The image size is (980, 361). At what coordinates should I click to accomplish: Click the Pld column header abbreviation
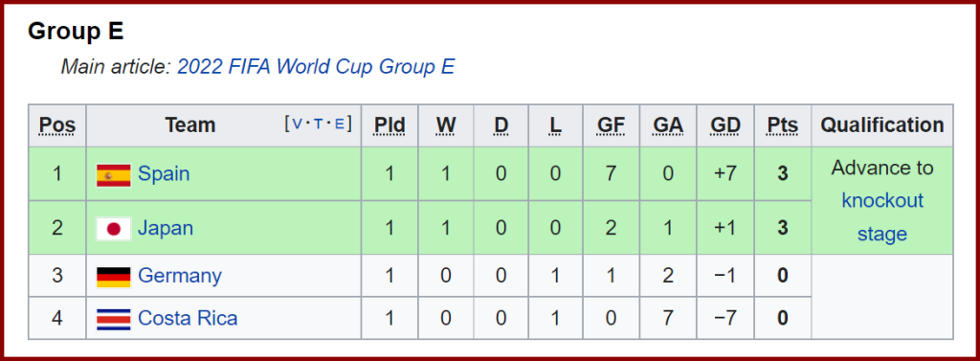[390, 125]
